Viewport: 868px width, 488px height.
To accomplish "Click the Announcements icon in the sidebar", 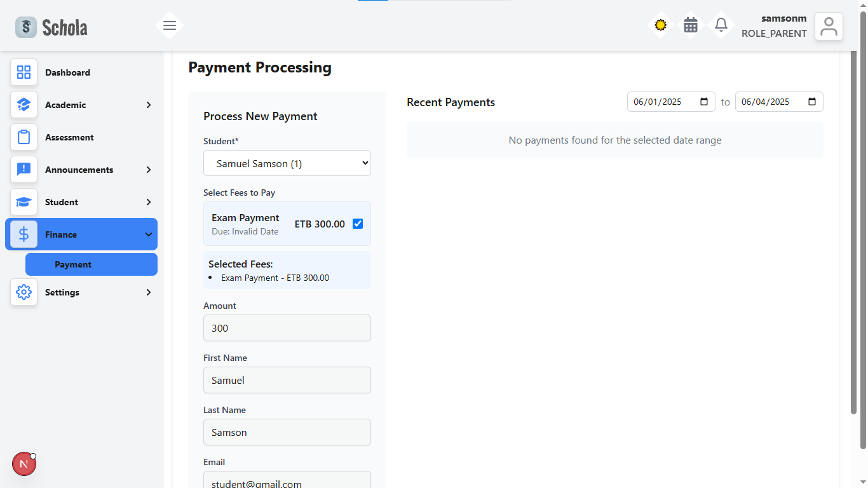I will (24, 169).
